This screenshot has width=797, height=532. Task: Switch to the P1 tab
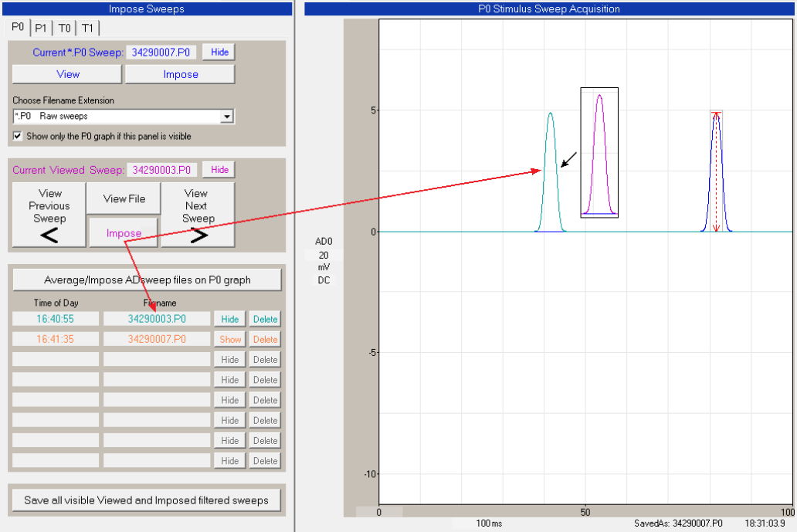point(41,28)
